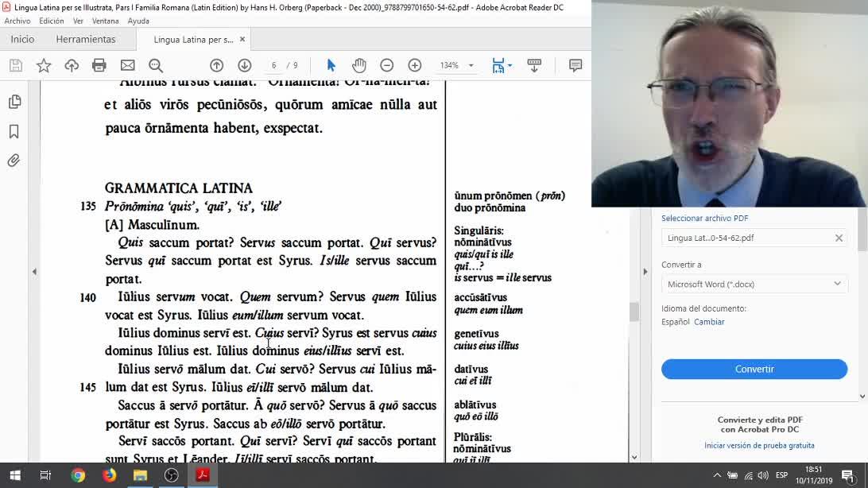Screen dimensions: 868x488
Task: Click the margin note 'Singulāris:'
Action: point(479,230)
